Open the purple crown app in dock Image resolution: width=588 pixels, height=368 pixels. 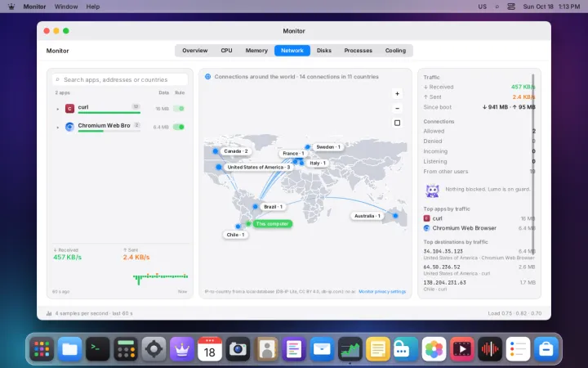[x=182, y=349]
